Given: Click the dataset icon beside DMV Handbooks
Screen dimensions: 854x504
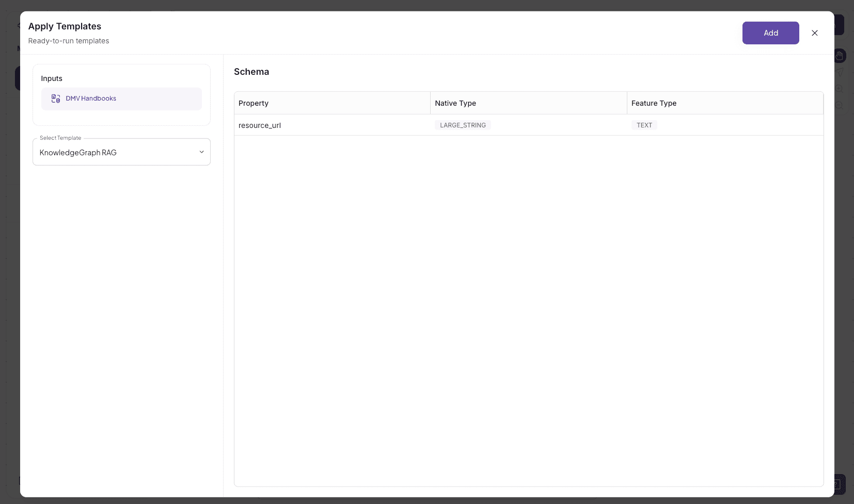Looking at the screenshot, I should point(55,98).
